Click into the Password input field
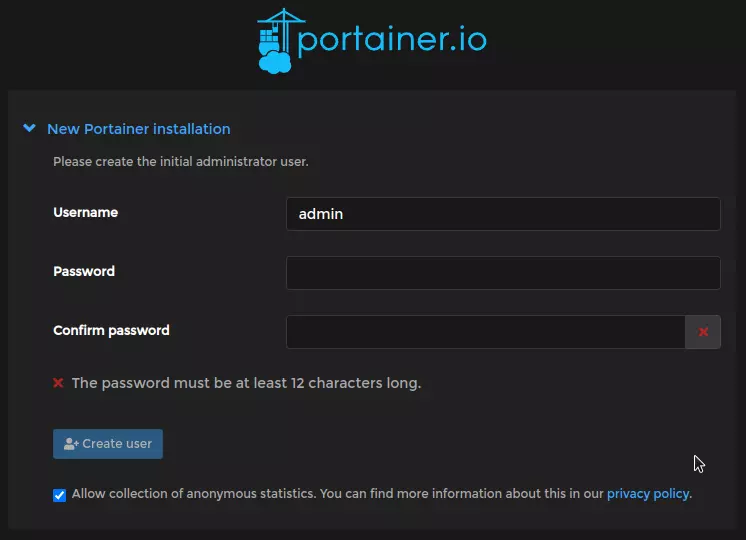 coord(502,273)
